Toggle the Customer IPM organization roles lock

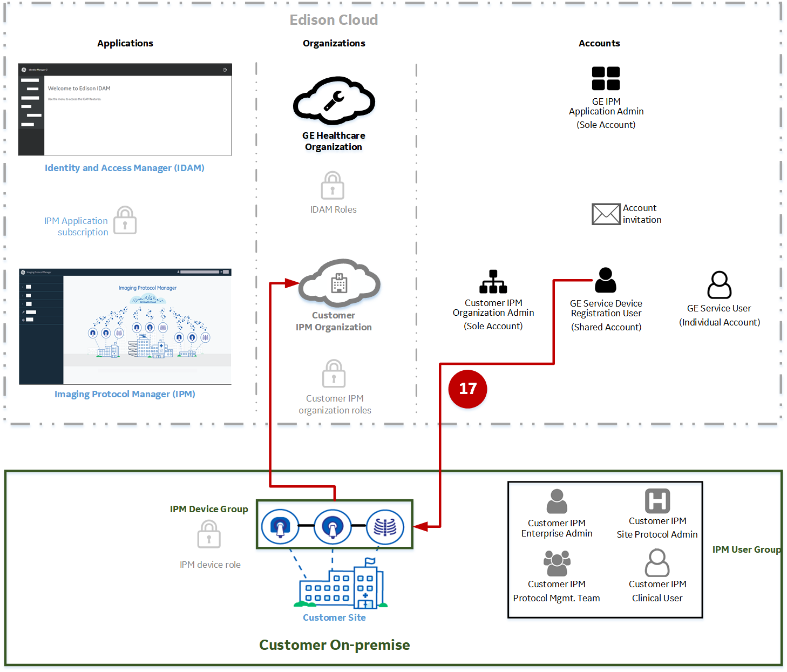[334, 374]
